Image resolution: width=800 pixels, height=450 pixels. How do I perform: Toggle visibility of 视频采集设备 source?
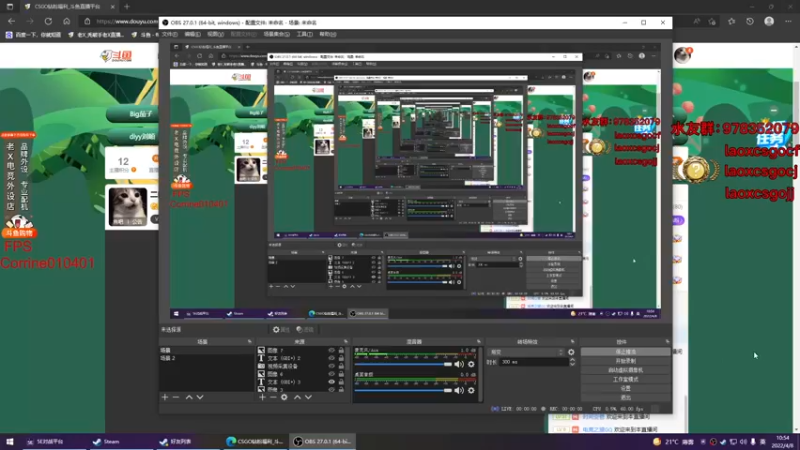click(332, 366)
